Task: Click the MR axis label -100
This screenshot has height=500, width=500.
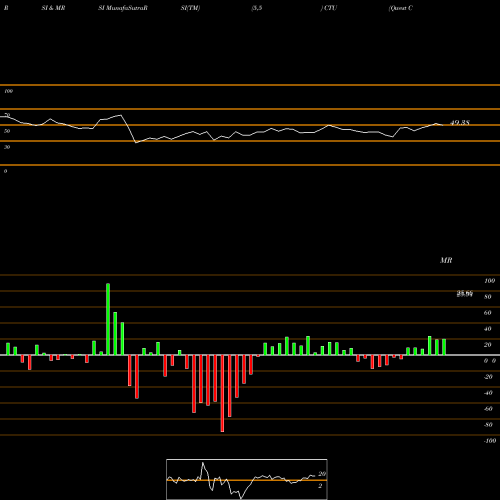Action: coord(489,441)
